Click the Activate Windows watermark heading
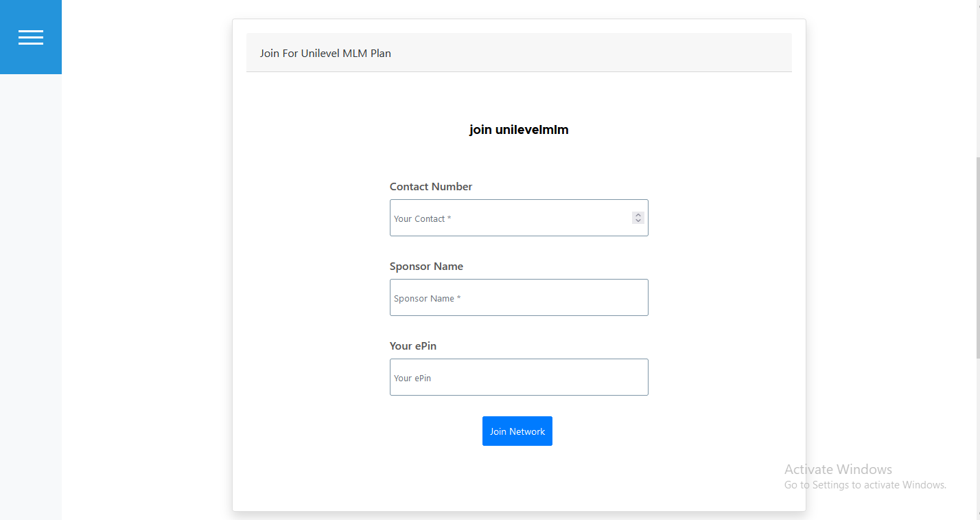This screenshot has height=520, width=980. 838,470
